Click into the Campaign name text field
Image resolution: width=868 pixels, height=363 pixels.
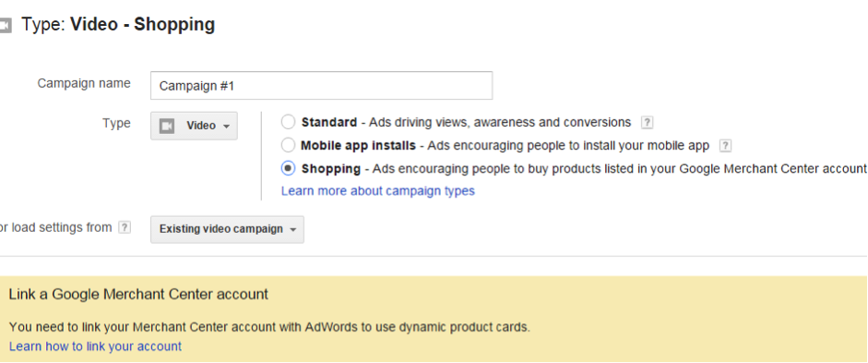click(x=321, y=85)
